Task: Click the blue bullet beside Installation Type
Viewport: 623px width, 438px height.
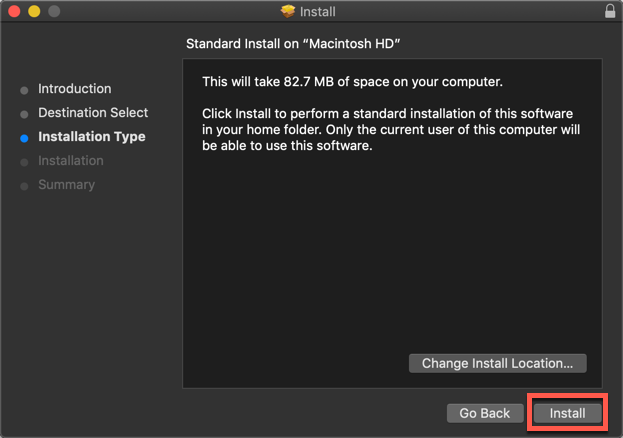Action: point(25,138)
